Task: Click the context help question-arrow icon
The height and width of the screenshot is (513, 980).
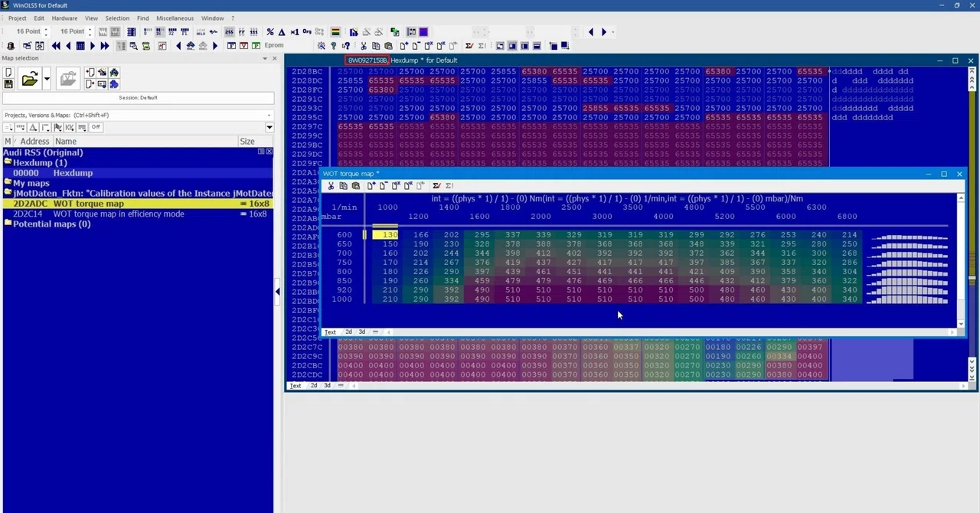Action: [346, 46]
